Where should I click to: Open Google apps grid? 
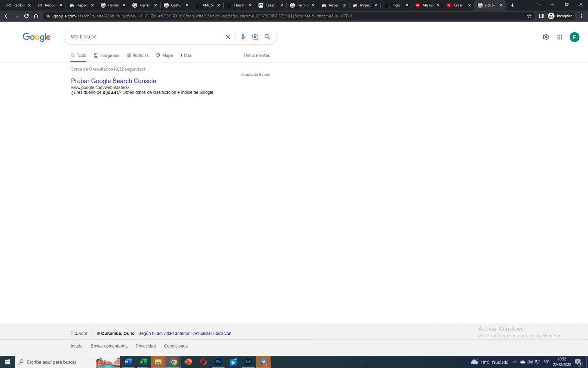(560, 37)
